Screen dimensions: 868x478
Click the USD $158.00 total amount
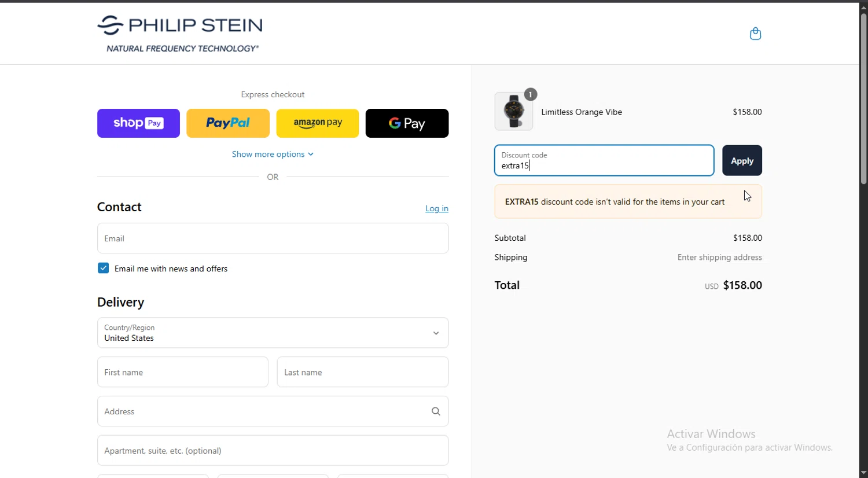pyautogui.click(x=733, y=285)
